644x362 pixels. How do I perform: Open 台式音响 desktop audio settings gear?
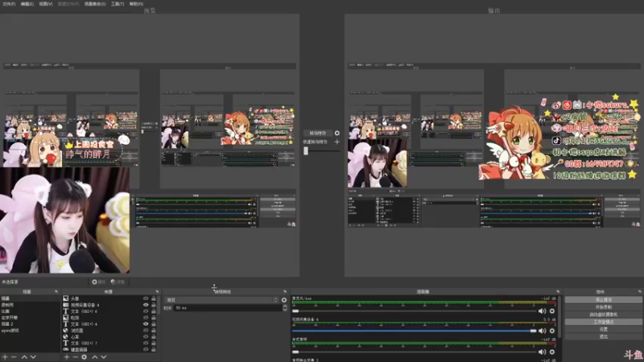pyautogui.click(x=552, y=352)
